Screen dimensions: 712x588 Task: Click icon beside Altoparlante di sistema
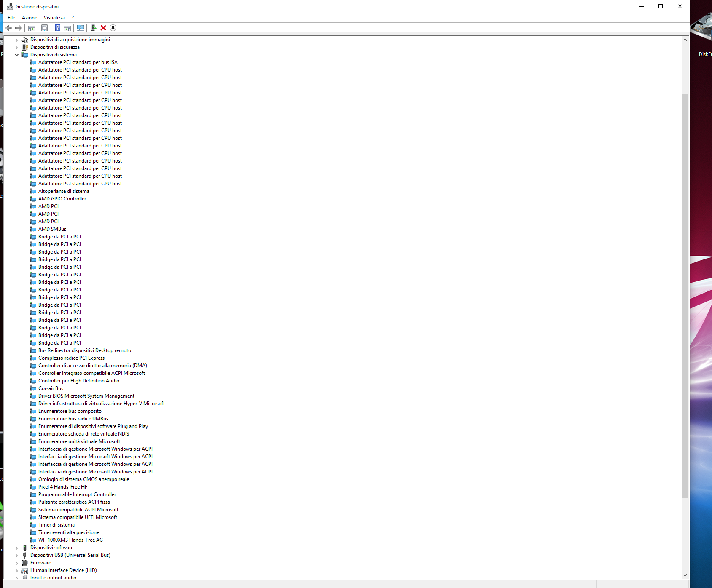pos(33,191)
